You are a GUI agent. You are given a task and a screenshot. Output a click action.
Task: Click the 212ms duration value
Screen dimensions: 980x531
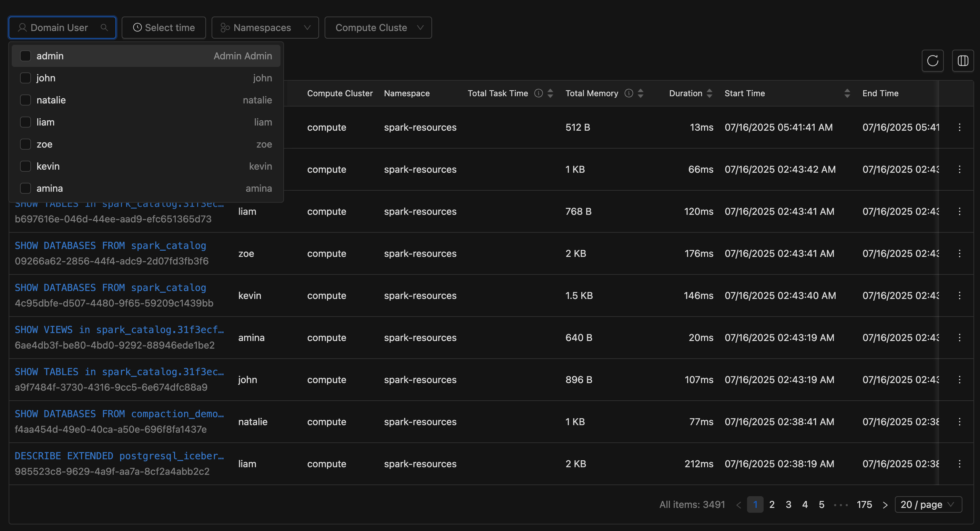coord(699,464)
